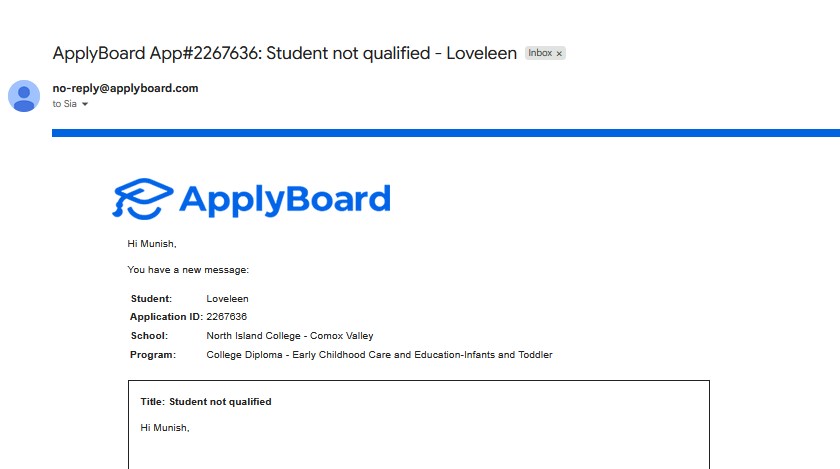This screenshot has width=840, height=469.
Task: Click the email subject line heading
Action: tap(284, 53)
